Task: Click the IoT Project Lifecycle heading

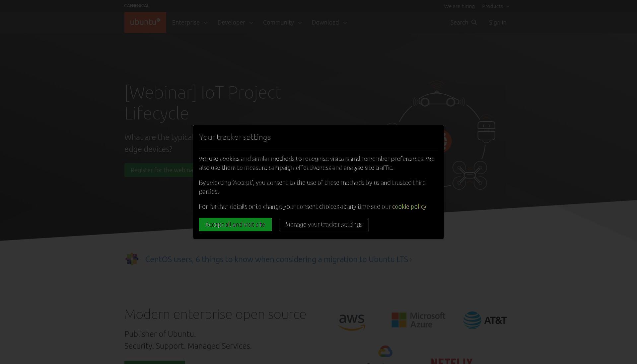Action: click(x=203, y=103)
